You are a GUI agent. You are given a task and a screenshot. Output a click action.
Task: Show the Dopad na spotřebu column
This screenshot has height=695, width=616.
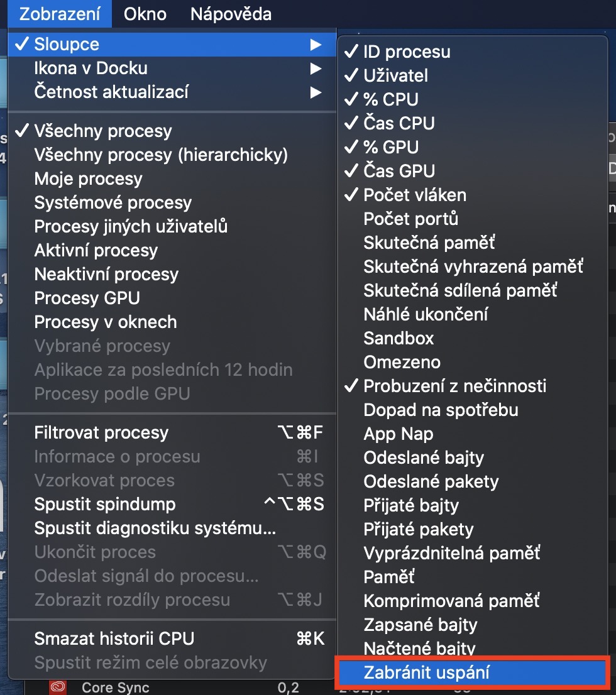(441, 410)
